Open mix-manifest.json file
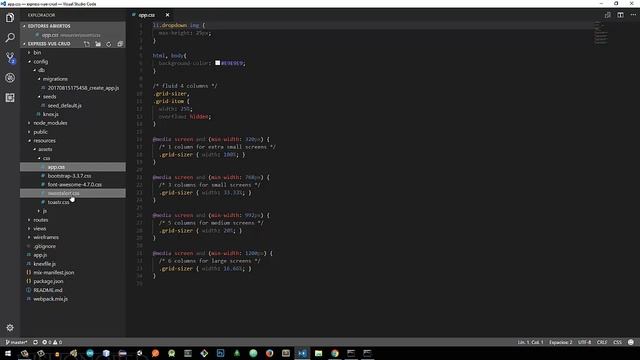 click(53, 273)
